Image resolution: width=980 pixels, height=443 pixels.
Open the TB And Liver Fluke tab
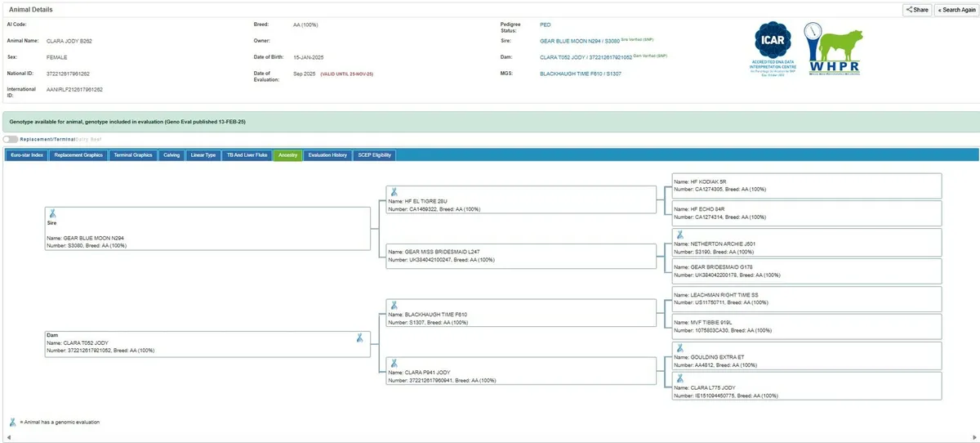(x=247, y=154)
